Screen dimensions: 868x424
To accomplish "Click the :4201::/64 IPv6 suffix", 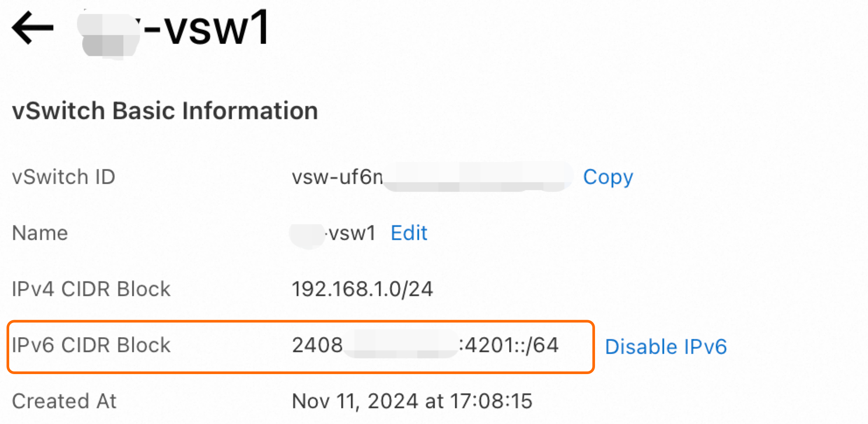I will pos(509,345).
